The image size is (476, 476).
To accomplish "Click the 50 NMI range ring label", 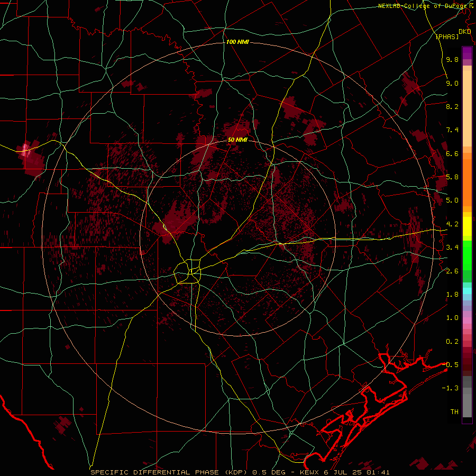I will tap(237, 140).
